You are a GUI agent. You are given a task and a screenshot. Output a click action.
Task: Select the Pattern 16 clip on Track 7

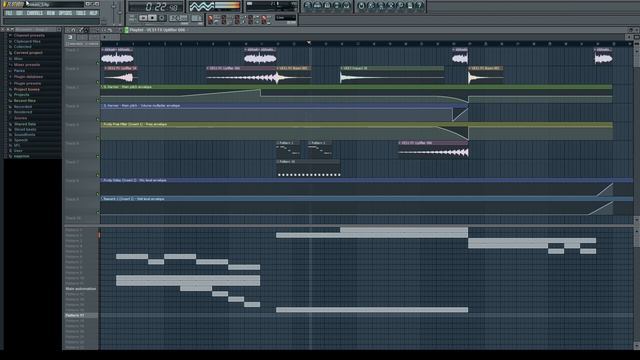[x=308, y=168]
